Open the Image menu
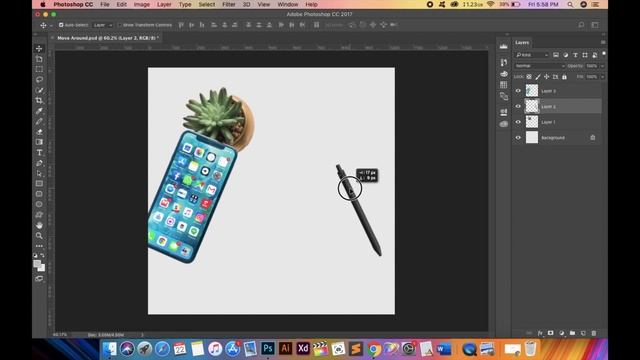 pyautogui.click(x=142, y=4)
